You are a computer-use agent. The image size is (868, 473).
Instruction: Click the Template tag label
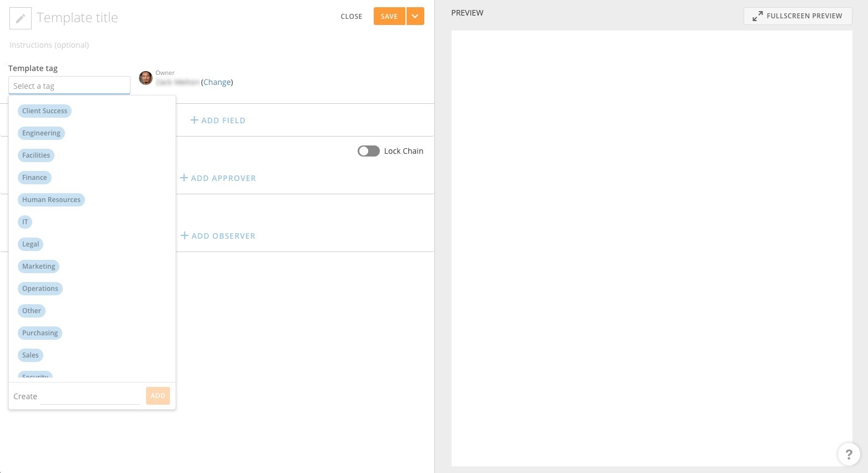[x=33, y=68]
